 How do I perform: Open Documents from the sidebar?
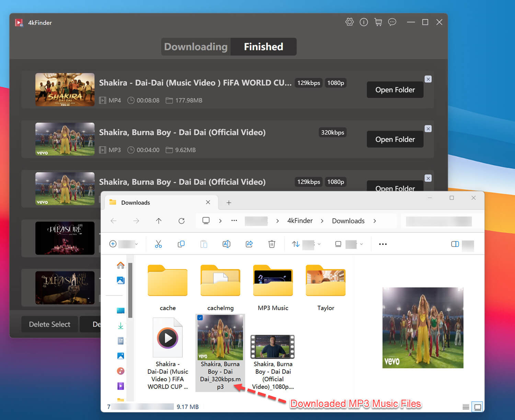[121, 341]
